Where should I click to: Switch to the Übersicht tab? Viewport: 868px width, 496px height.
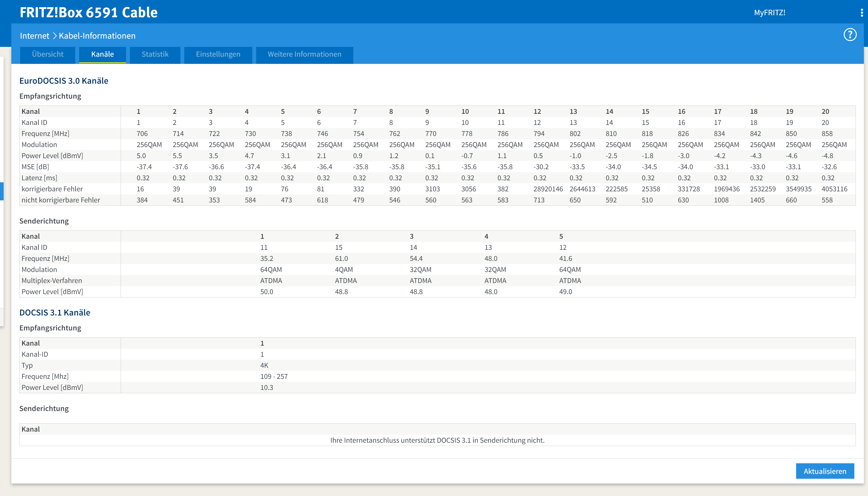point(47,55)
